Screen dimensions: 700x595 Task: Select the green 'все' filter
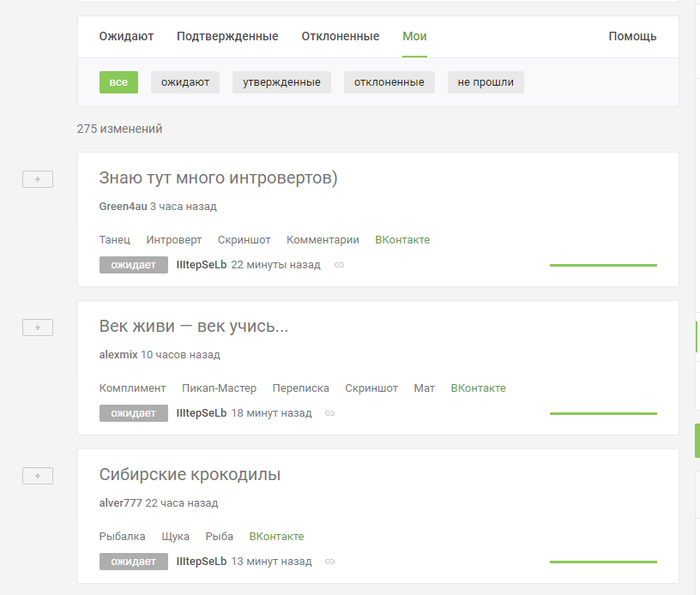pyautogui.click(x=118, y=82)
